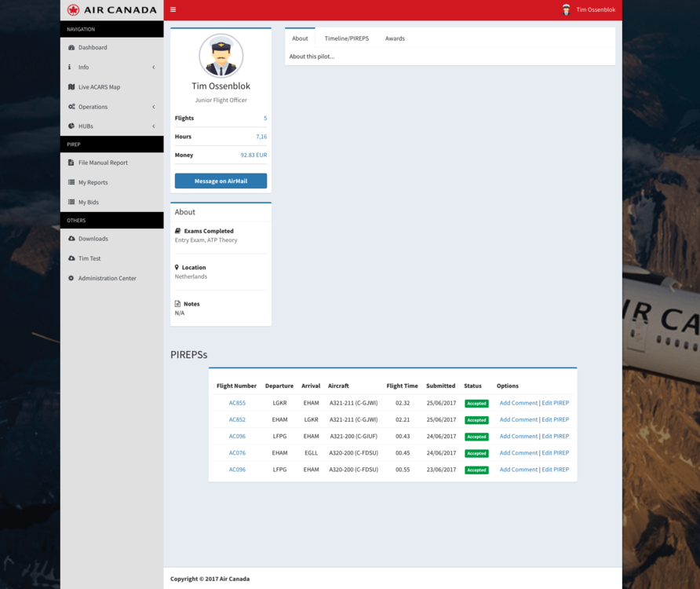The height and width of the screenshot is (589, 700).
Task: Click Edit PIREP for flight AC852
Action: [x=555, y=419]
